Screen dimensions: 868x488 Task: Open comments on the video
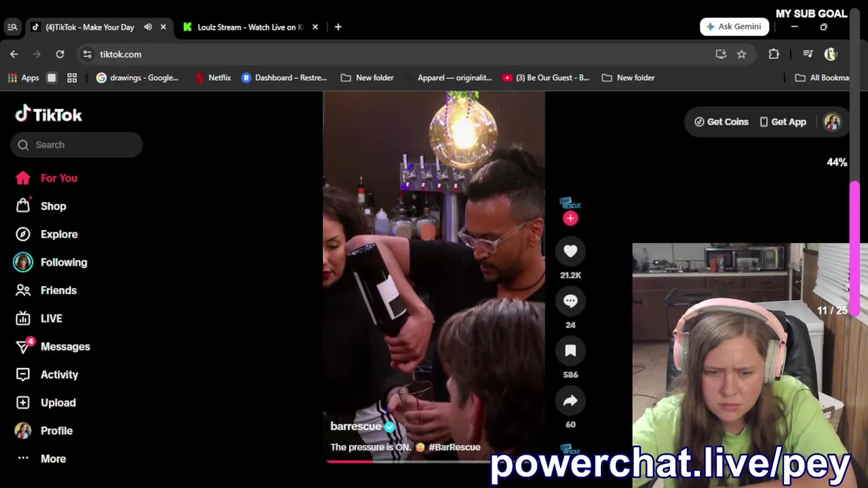coord(570,301)
